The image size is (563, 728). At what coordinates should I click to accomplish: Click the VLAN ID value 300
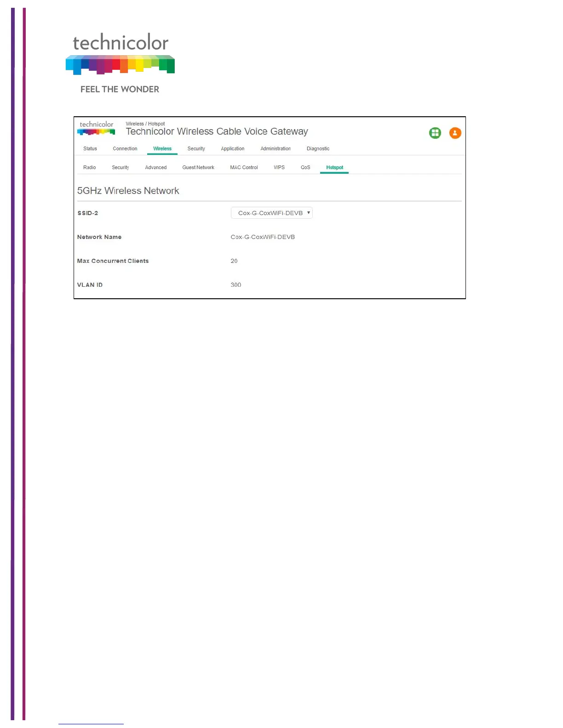[x=236, y=284]
